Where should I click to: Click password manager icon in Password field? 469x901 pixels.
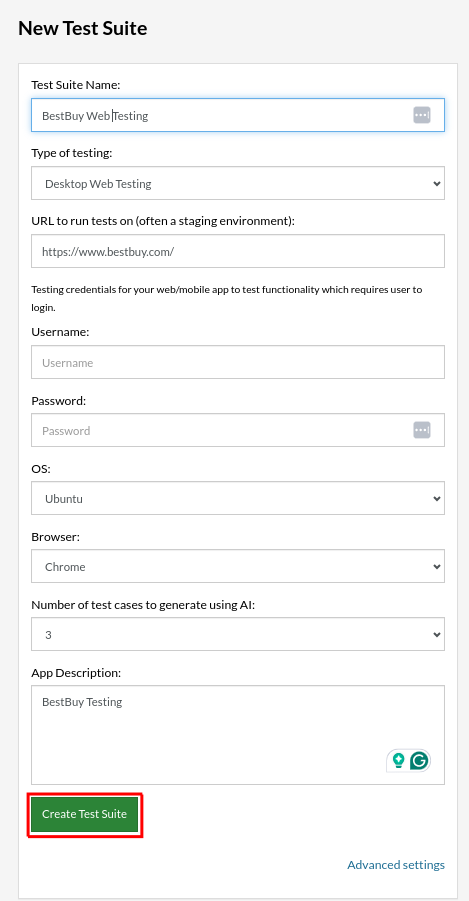tap(422, 430)
